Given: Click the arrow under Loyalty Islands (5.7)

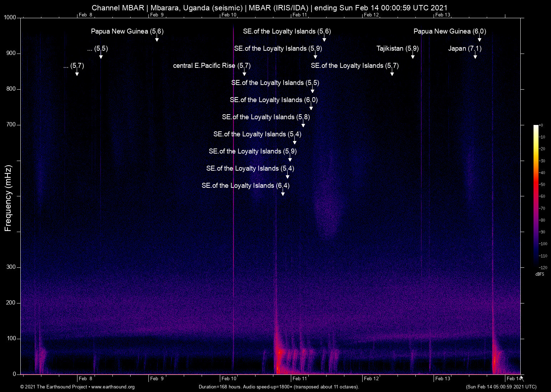Looking at the screenshot, I should tap(392, 73).
